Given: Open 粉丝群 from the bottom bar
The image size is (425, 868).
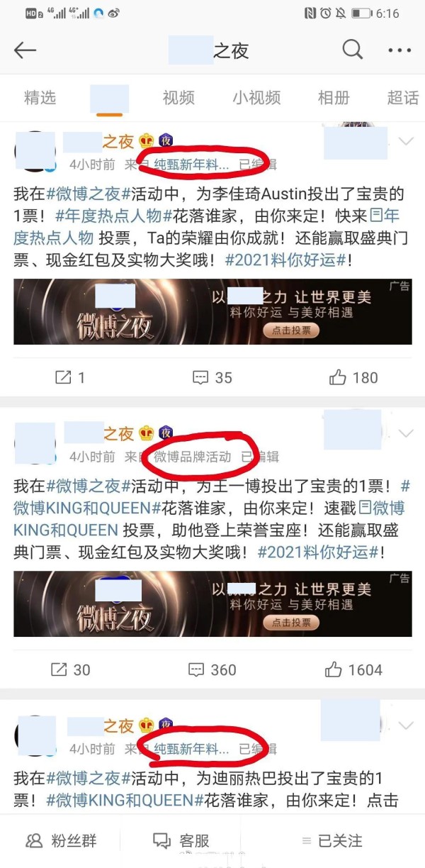Looking at the screenshot, I should click(x=62, y=841).
